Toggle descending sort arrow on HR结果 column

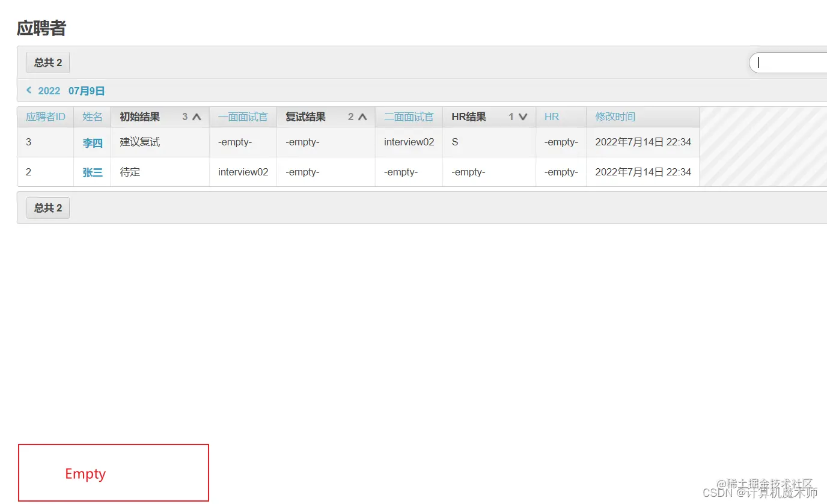tap(523, 117)
